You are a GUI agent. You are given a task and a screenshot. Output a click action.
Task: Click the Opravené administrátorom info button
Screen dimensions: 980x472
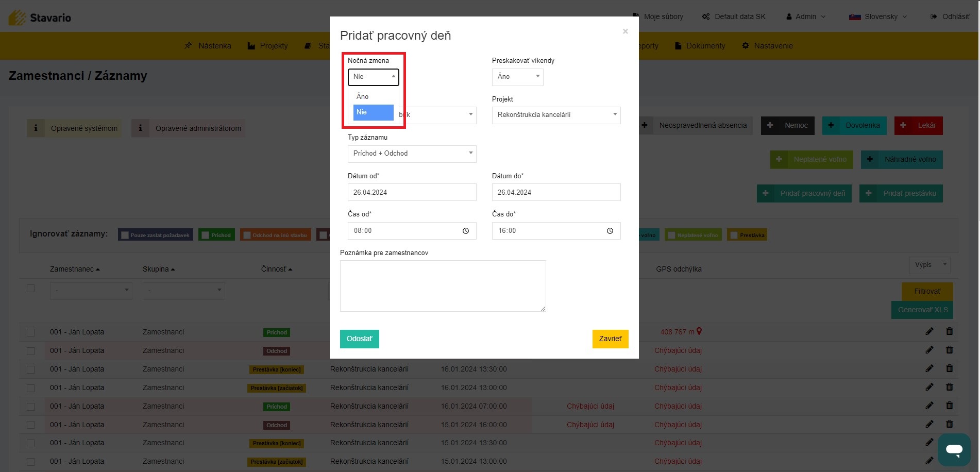pos(188,128)
